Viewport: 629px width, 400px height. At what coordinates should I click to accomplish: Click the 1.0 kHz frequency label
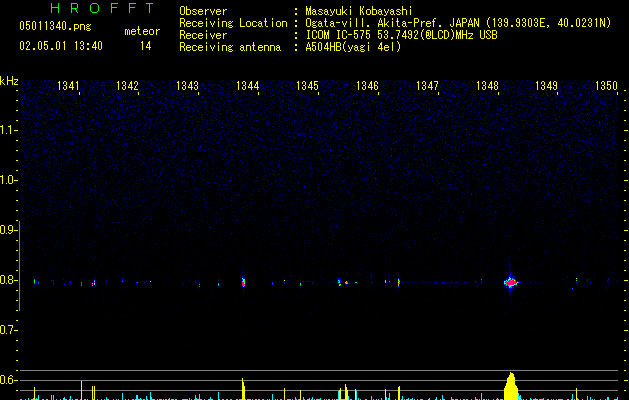(8, 180)
